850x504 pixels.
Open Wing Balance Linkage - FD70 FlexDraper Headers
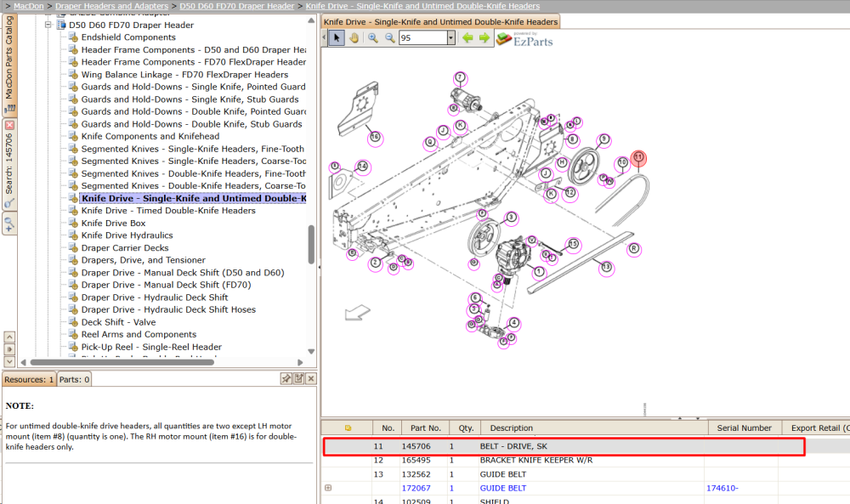[x=184, y=75]
